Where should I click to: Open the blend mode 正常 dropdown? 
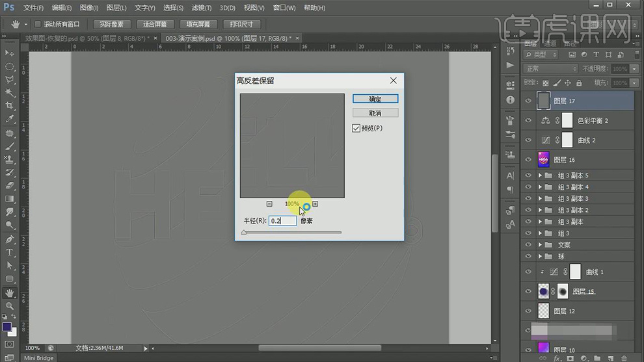[x=550, y=69]
